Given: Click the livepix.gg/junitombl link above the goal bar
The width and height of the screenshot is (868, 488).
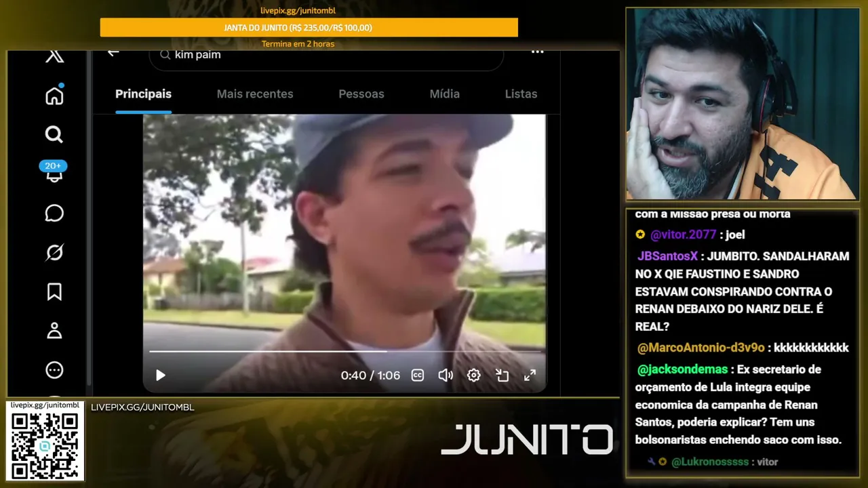Looking at the screenshot, I should coord(298,11).
